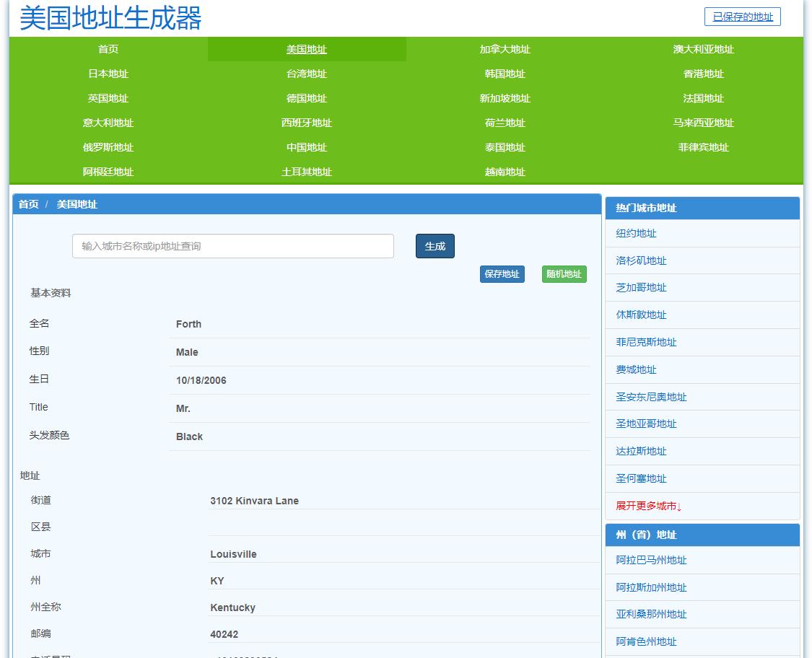Switch to the 日本地址 tab
The height and width of the screenshot is (658, 812).
(107, 74)
